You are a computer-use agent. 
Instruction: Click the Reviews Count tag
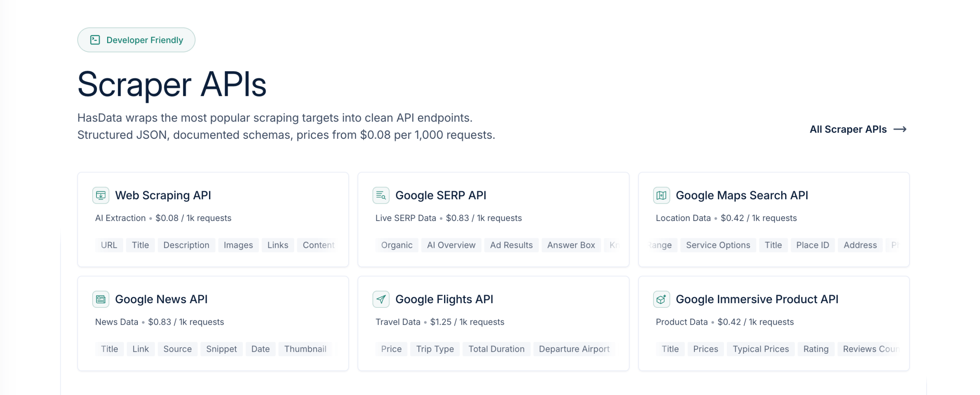click(868, 349)
